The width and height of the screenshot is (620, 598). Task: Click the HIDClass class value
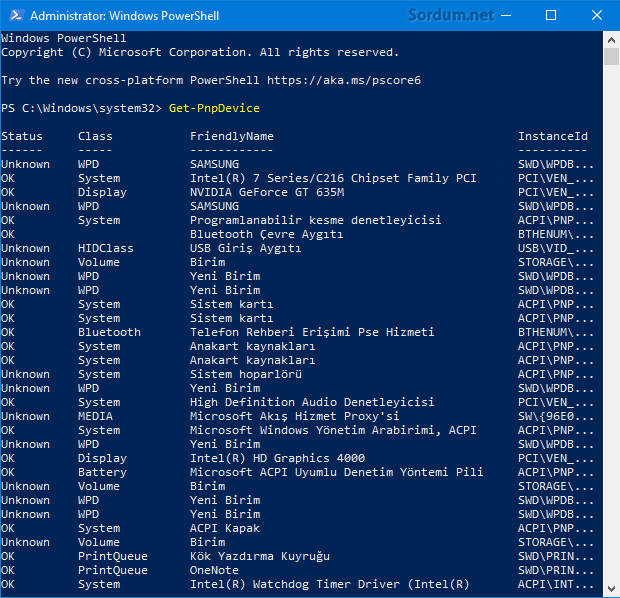[106, 248]
